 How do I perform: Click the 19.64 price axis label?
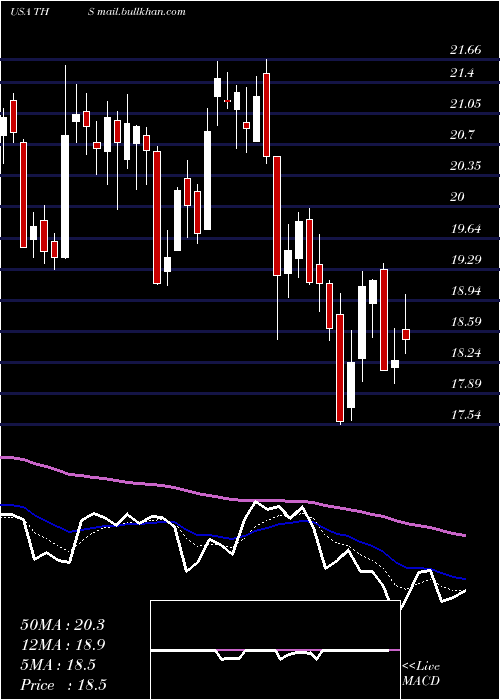click(x=466, y=229)
